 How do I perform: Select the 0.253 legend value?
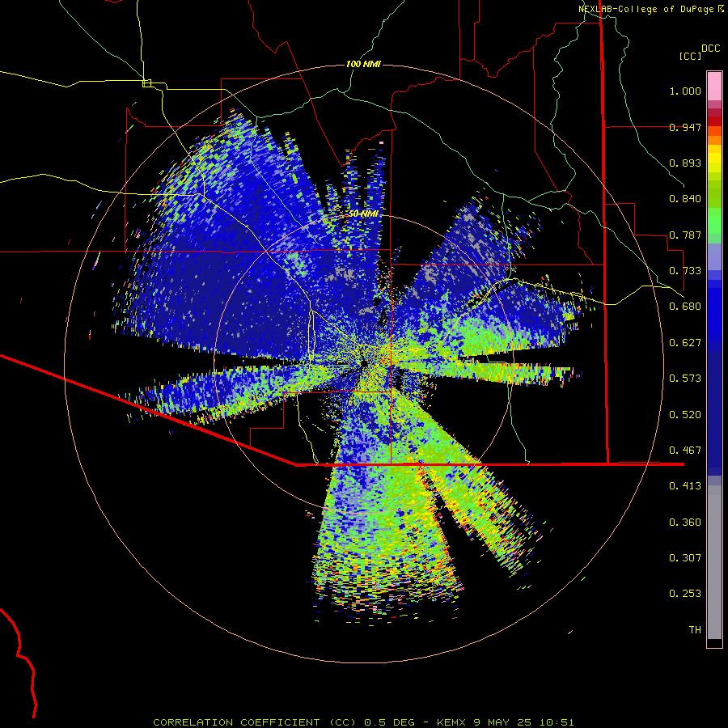685,594
